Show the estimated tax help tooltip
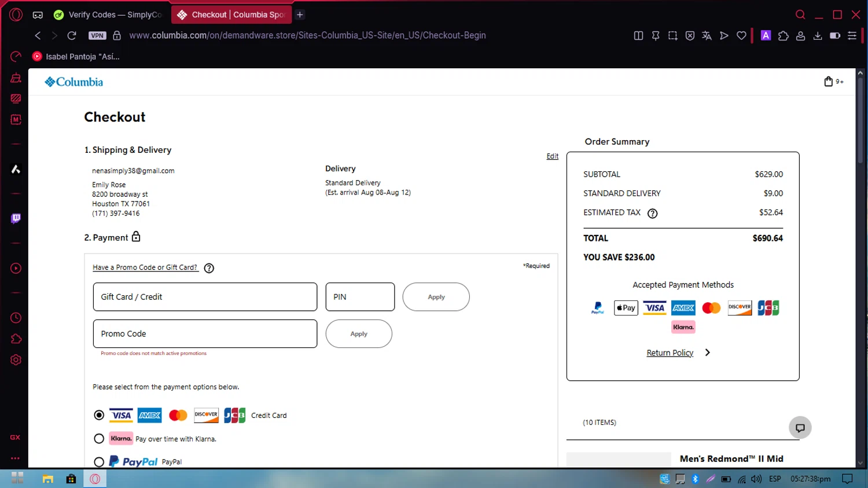 point(652,213)
